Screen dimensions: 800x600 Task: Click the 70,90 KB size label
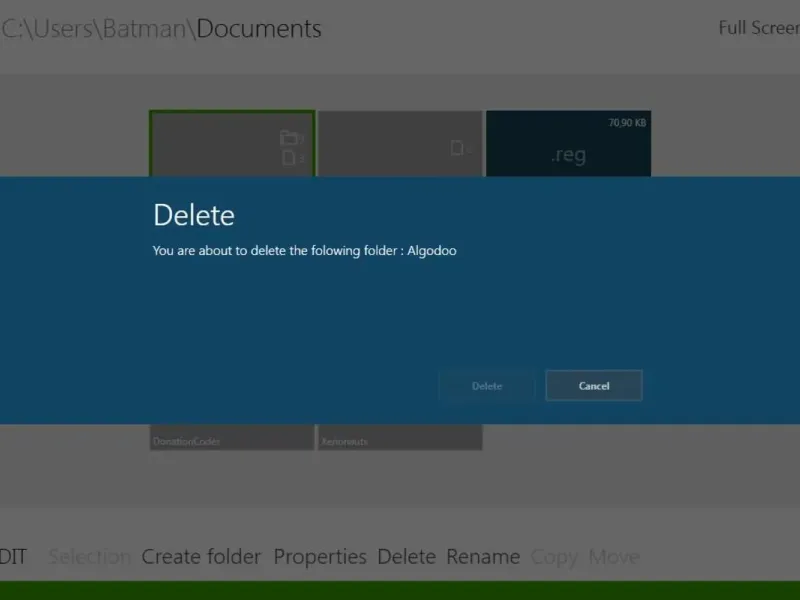627,122
